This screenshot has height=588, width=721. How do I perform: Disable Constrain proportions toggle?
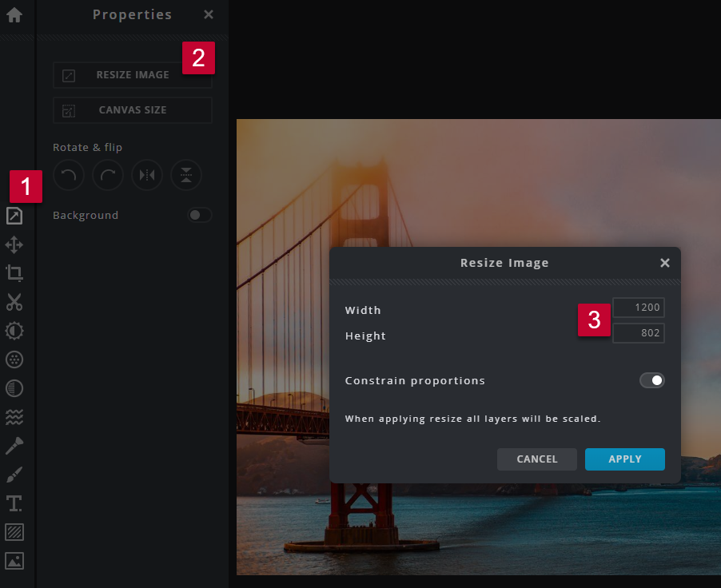(651, 380)
